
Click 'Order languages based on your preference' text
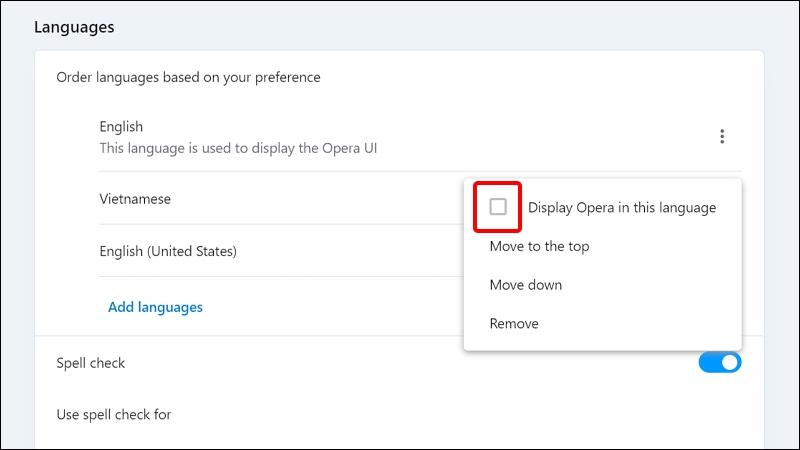point(188,76)
